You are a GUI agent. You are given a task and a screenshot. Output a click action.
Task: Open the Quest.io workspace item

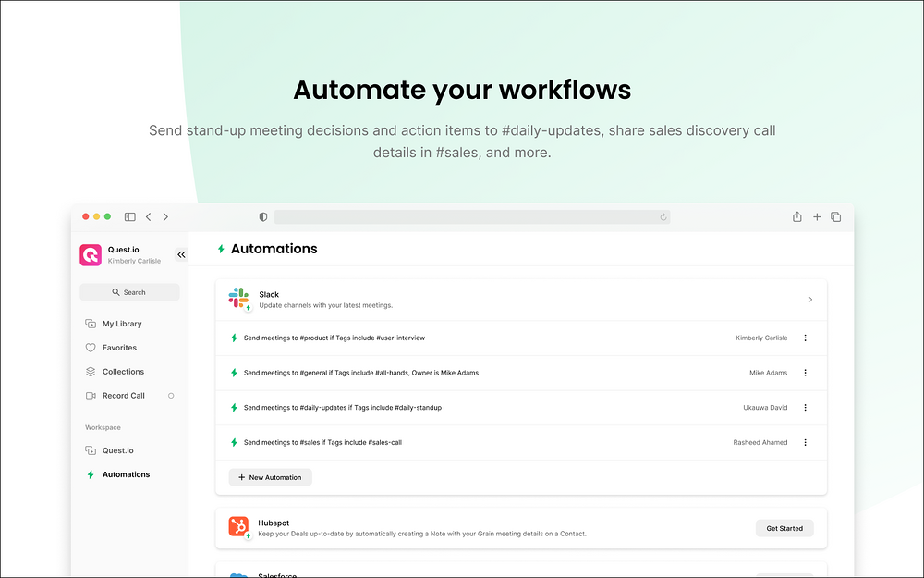coord(118,450)
